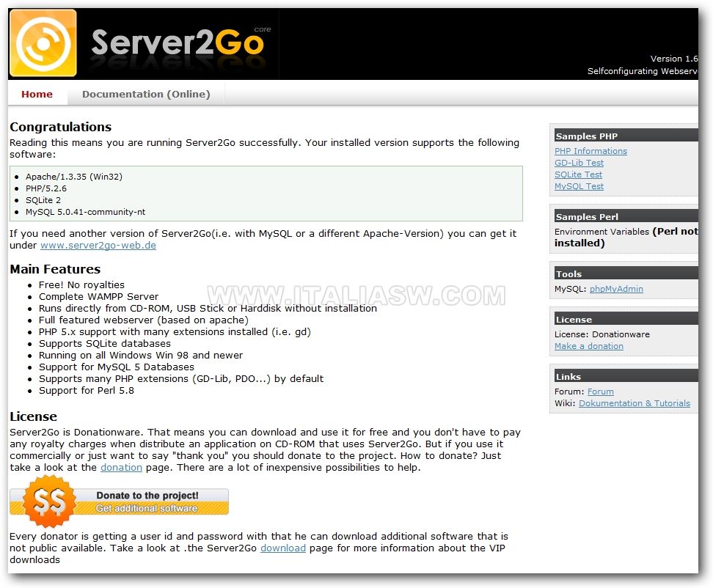Click the Server2Go orange disc logo
The image size is (713, 588).
pos(43,43)
